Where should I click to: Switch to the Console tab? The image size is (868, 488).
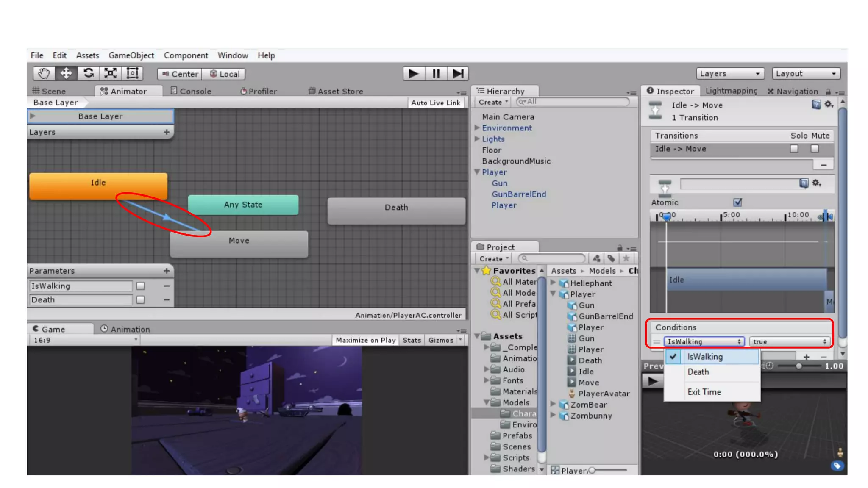point(191,91)
